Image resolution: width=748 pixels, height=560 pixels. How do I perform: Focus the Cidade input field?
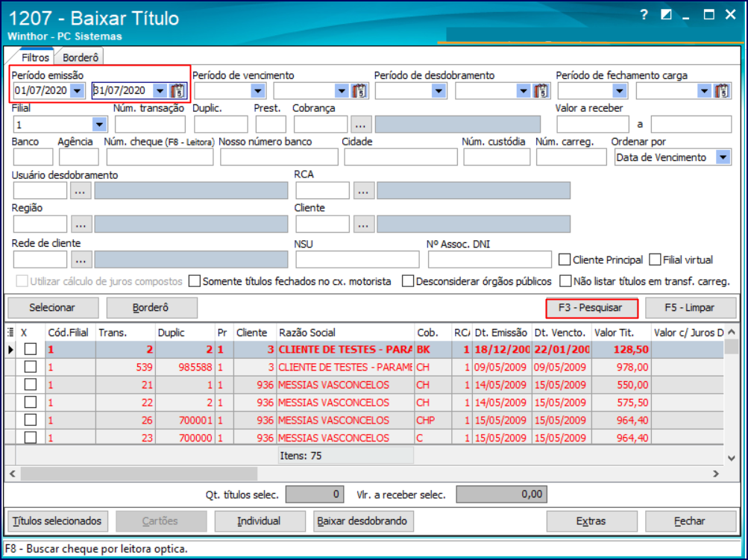pyautogui.click(x=400, y=157)
